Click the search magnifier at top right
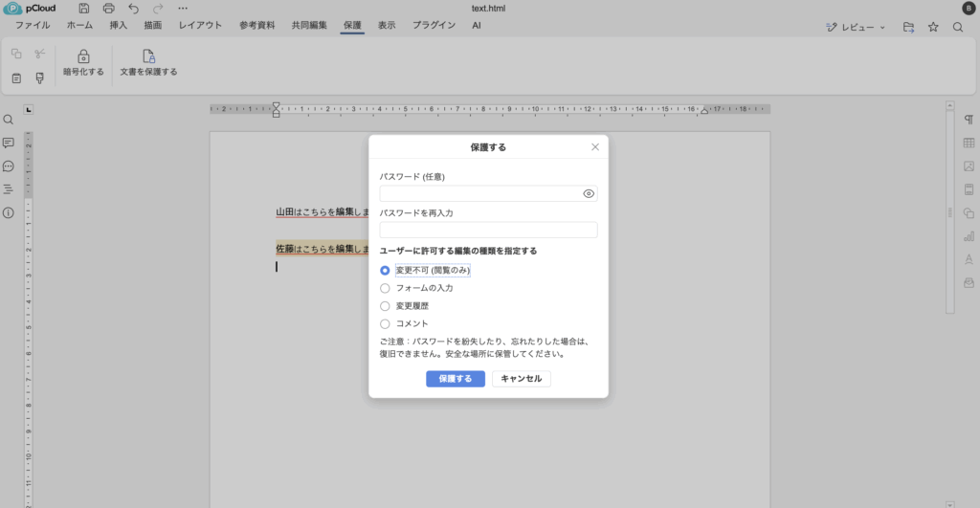This screenshot has width=980, height=508. point(957,27)
